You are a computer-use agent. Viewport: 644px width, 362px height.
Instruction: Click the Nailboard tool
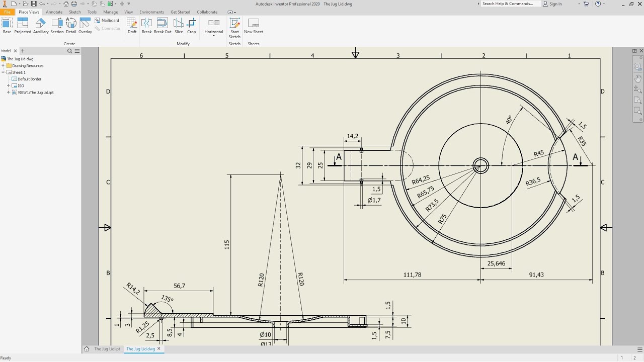pyautogui.click(x=107, y=21)
